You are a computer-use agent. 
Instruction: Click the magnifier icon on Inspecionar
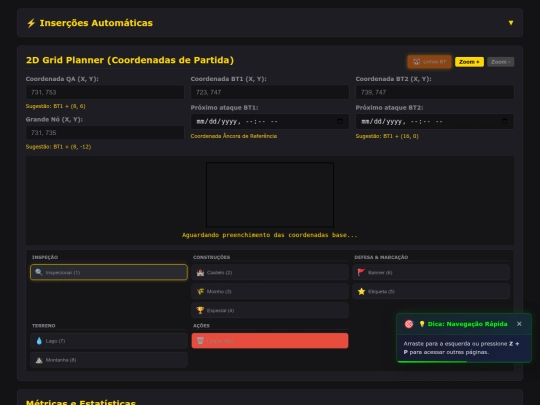39,272
